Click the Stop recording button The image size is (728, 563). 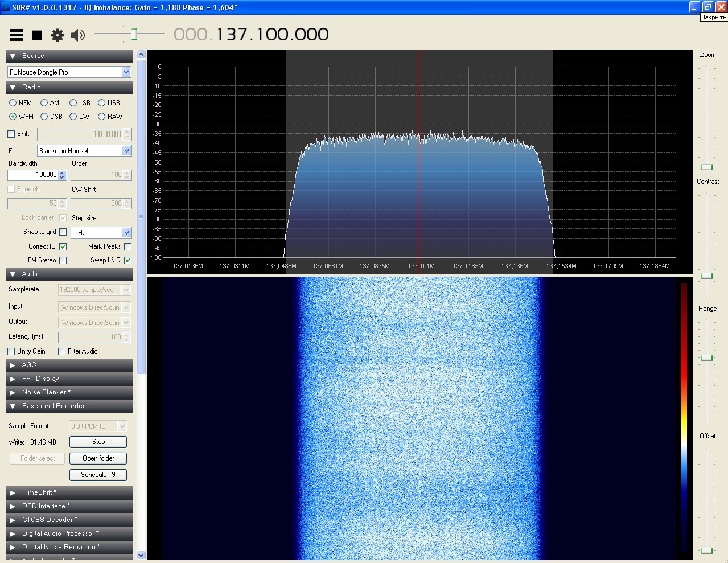click(98, 442)
